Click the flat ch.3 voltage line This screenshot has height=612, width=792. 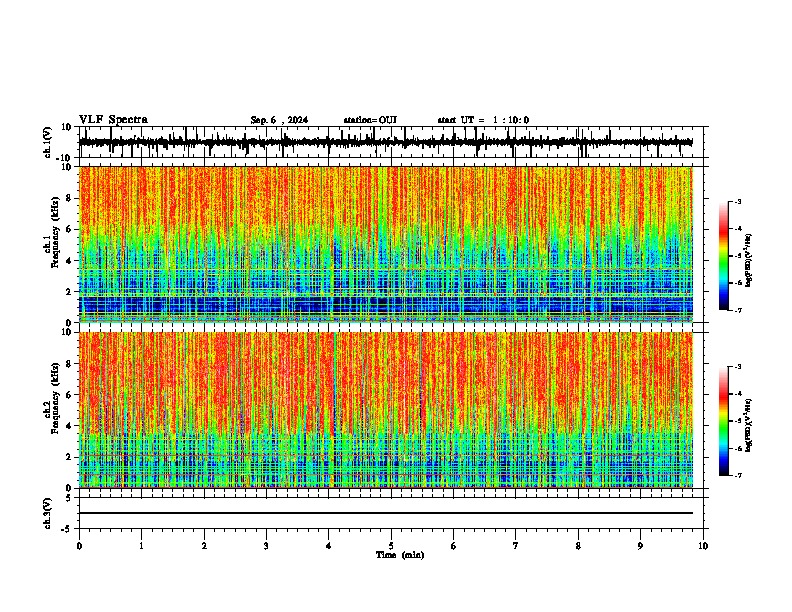(385, 513)
